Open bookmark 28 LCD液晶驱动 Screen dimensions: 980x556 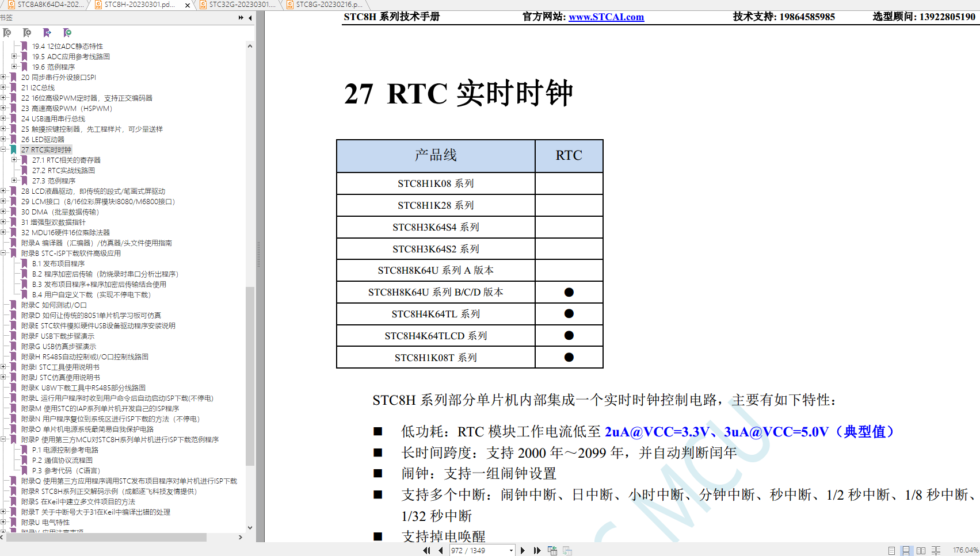point(93,191)
